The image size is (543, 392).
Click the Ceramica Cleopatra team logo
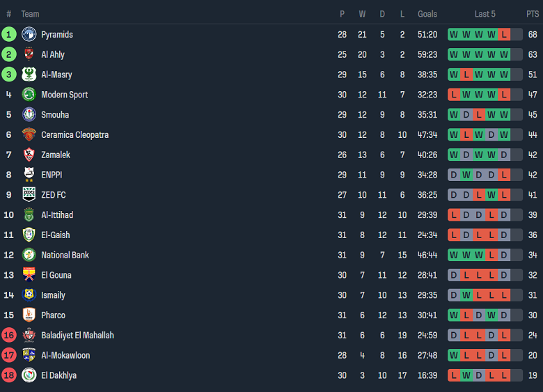29,134
